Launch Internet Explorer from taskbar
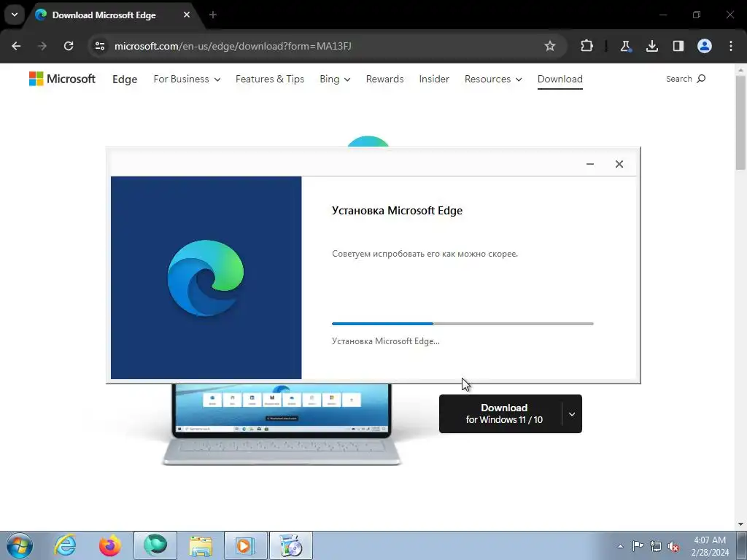This screenshot has height=560, width=747. 65,545
